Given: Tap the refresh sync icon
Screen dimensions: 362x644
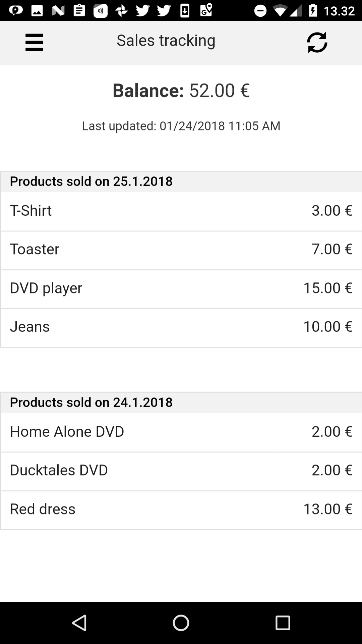Looking at the screenshot, I should (317, 43).
